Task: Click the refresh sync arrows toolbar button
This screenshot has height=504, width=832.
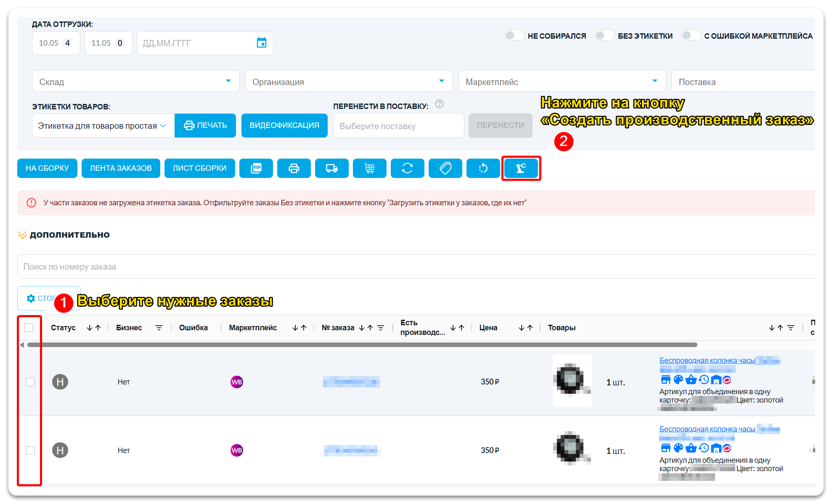Action: tap(407, 168)
